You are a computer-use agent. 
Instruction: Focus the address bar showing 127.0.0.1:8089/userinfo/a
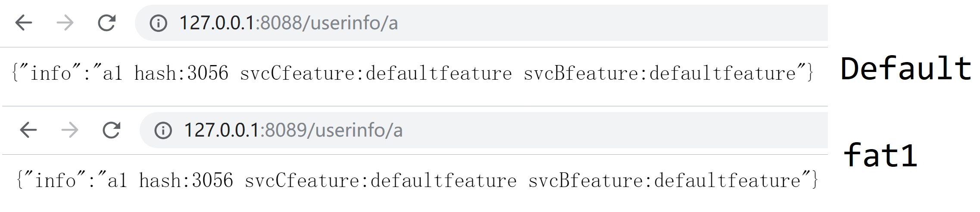(484, 130)
